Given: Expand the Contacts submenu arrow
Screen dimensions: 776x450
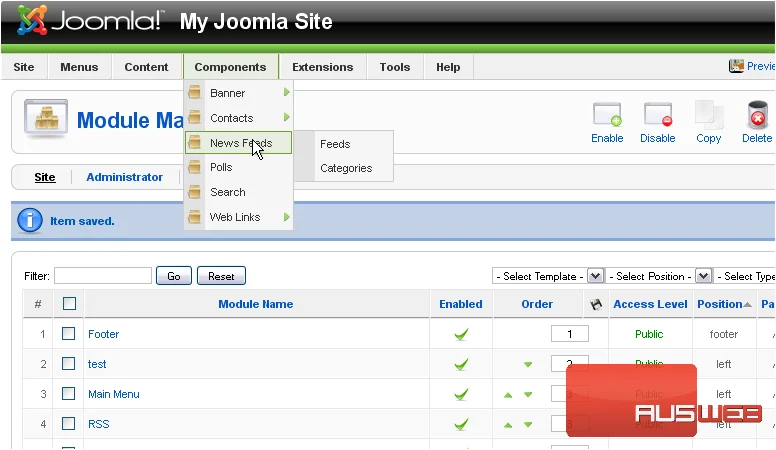Looking at the screenshot, I should (286, 117).
